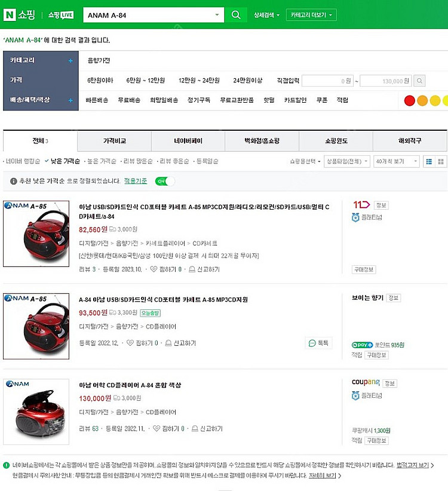The height and width of the screenshot is (491, 448).
Task: Open 법적고지 보기 link
Action: click(x=415, y=465)
